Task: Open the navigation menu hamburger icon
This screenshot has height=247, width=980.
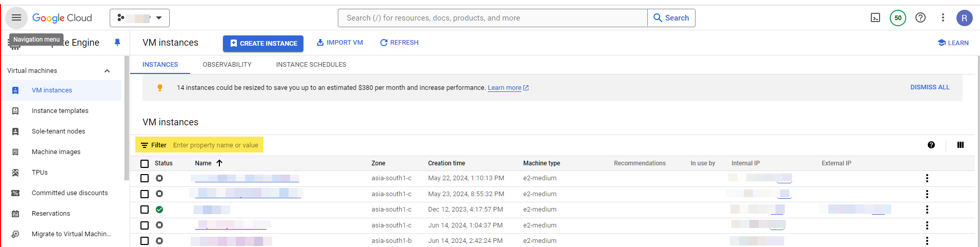Action: coord(16,18)
